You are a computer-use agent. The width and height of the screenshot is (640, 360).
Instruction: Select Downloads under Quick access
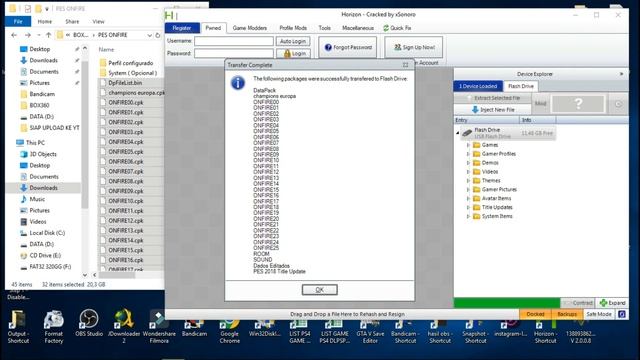coord(43,60)
